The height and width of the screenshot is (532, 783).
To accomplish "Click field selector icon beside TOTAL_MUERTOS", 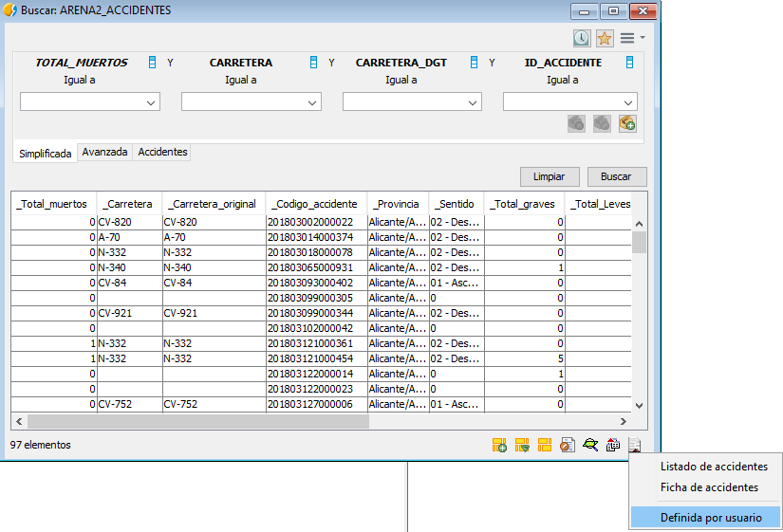I will (x=152, y=63).
